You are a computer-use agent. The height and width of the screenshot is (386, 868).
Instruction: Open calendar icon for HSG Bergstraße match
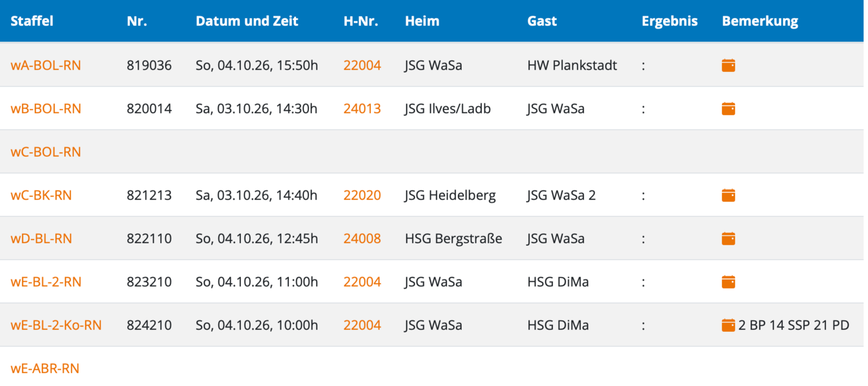(x=728, y=239)
